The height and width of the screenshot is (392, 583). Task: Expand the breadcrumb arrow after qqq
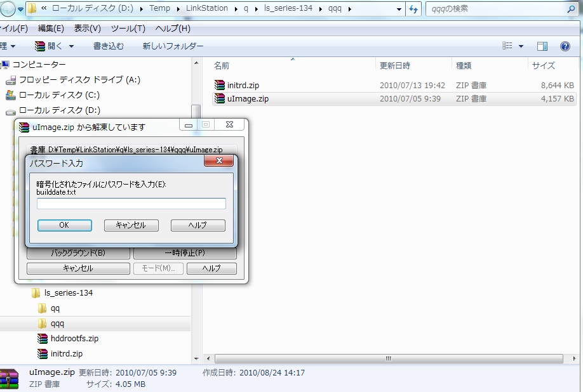point(350,9)
